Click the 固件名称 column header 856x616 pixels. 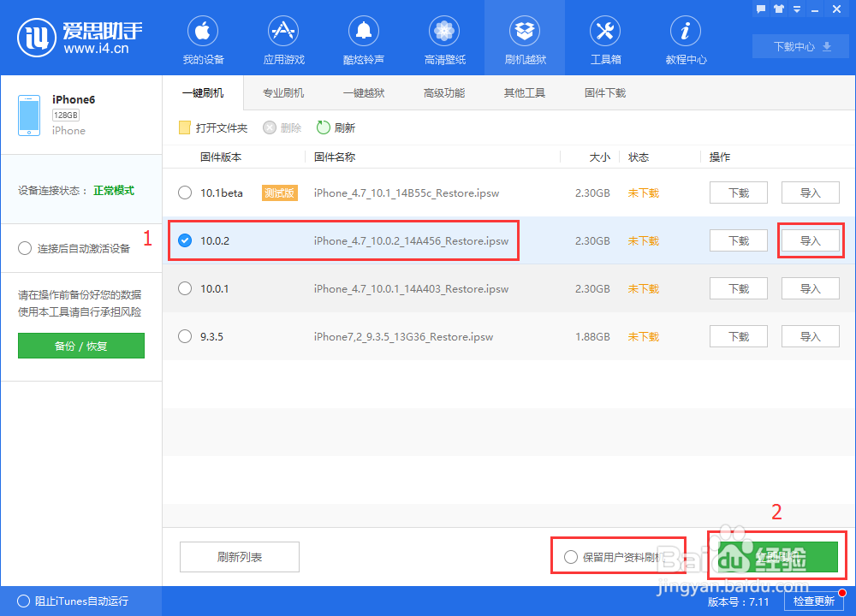pyautogui.click(x=335, y=157)
